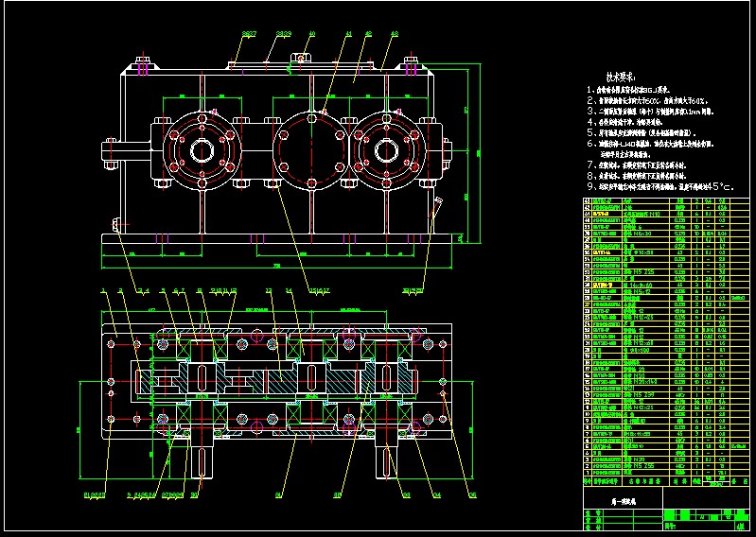Click part callout number 35 below plan view
The image size is (756, 537).
pyautogui.click(x=472, y=494)
